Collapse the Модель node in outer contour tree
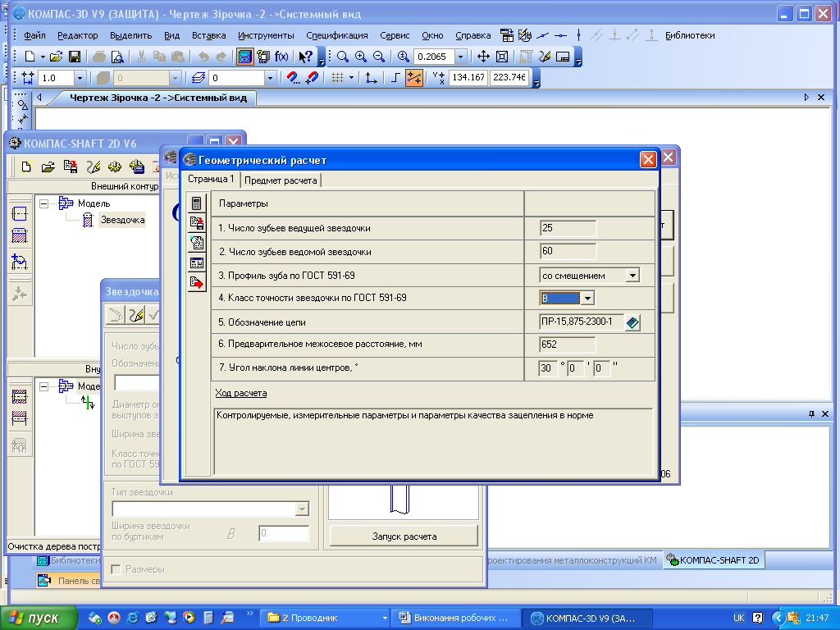The width and height of the screenshot is (840, 630). coord(44,203)
